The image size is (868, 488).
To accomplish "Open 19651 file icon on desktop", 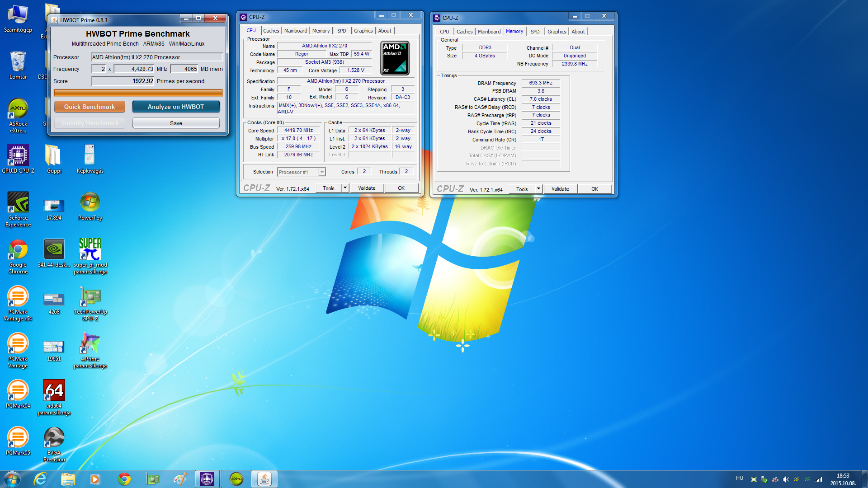I will (x=54, y=350).
